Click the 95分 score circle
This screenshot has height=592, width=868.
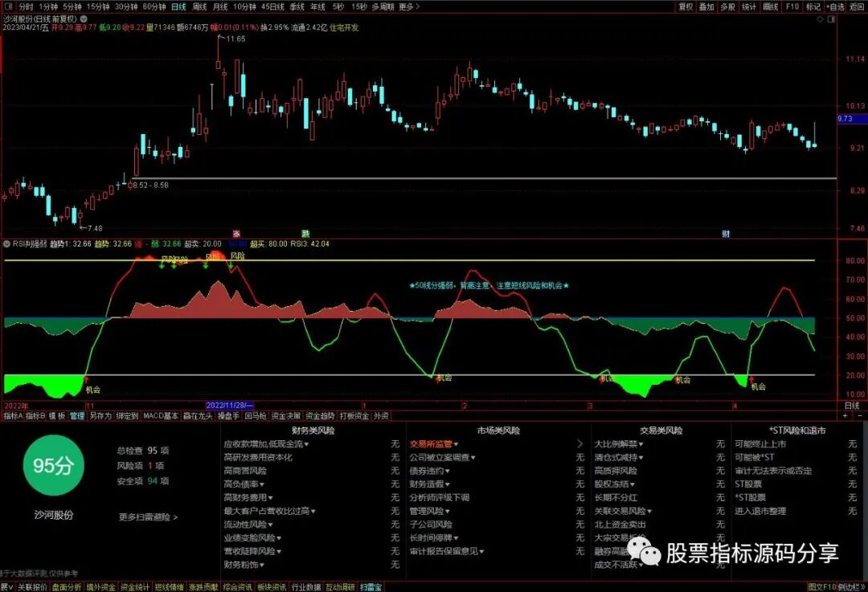53,465
